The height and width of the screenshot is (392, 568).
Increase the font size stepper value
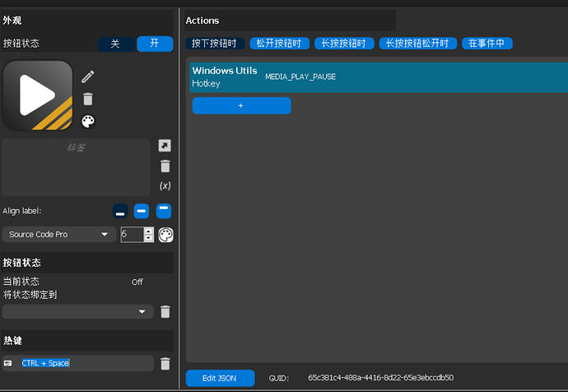pos(148,231)
